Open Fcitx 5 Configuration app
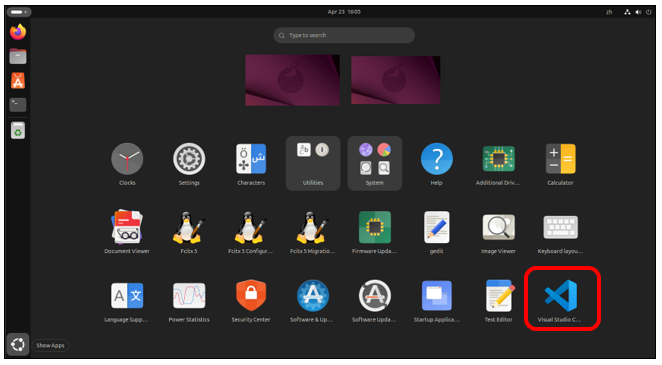Image resolution: width=662 pixels, height=365 pixels. click(x=251, y=232)
